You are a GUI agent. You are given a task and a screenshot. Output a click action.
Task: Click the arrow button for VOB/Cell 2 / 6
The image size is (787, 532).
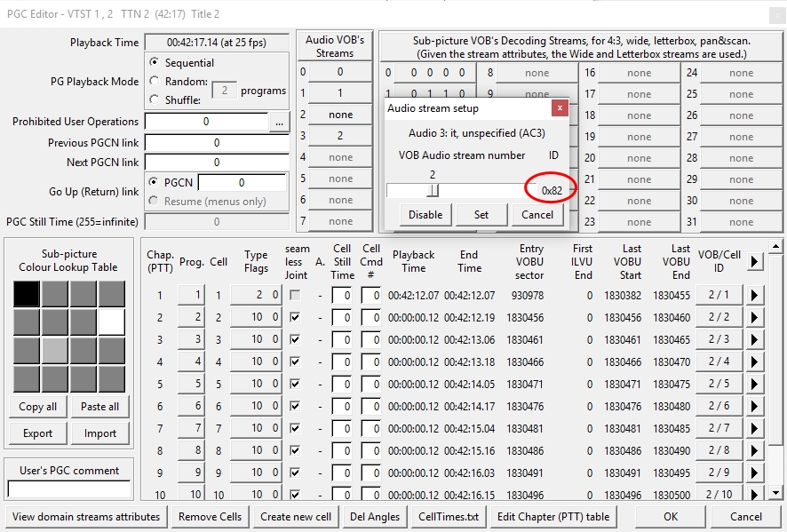tap(754, 406)
